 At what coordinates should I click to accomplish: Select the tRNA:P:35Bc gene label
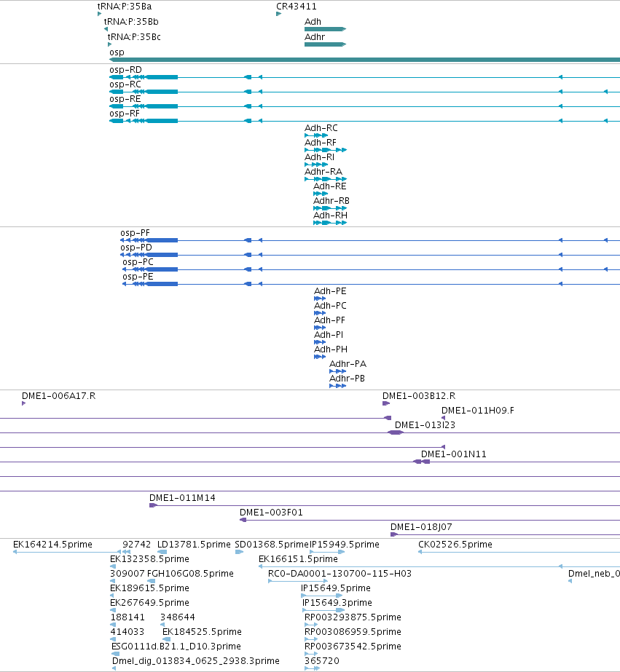pos(134,37)
